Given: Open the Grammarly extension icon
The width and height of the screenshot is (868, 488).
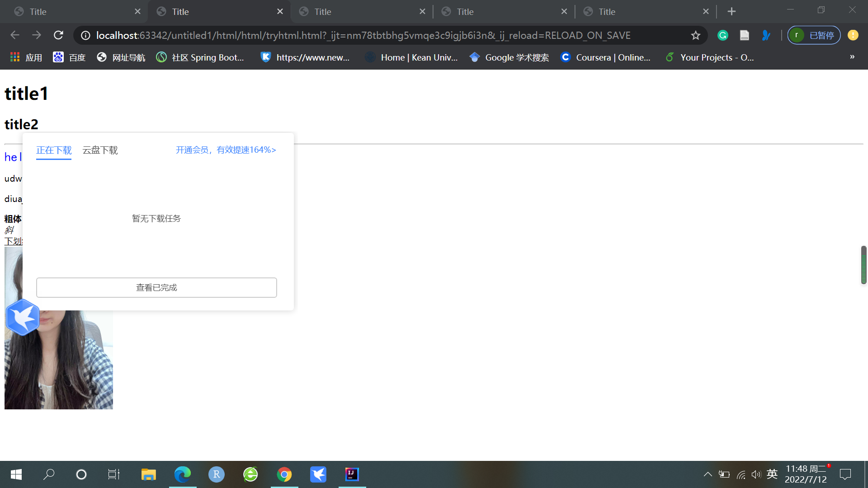Looking at the screenshot, I should pos(722,35).
